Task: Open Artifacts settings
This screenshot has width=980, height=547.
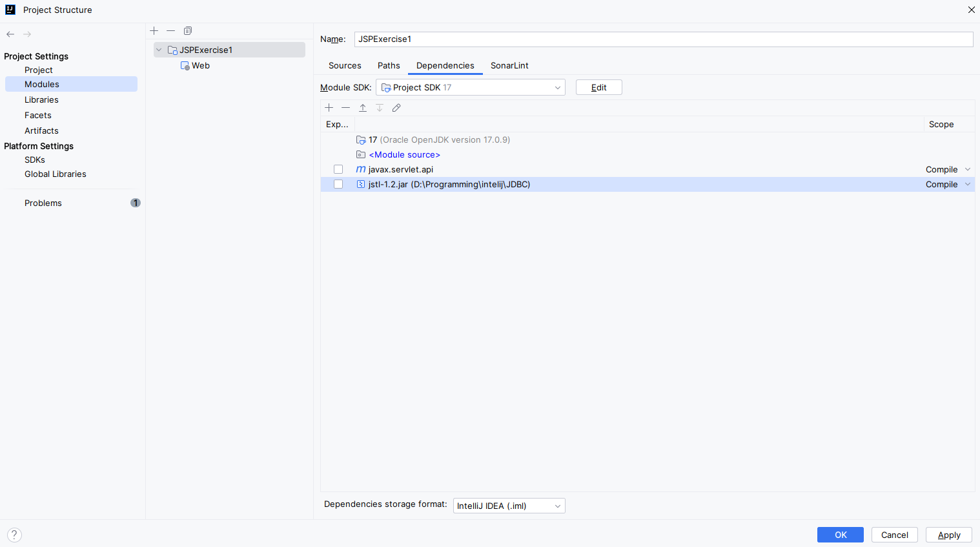Action: pos(41,130)
